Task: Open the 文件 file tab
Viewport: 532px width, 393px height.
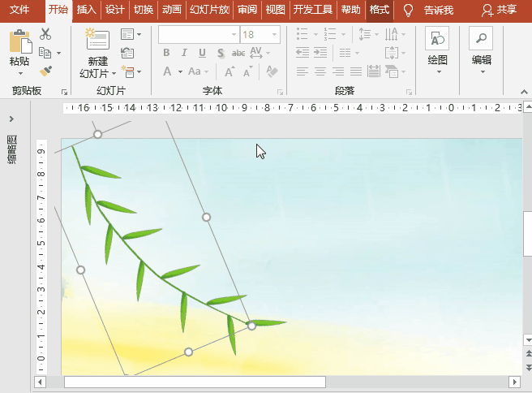Action: 19,10
